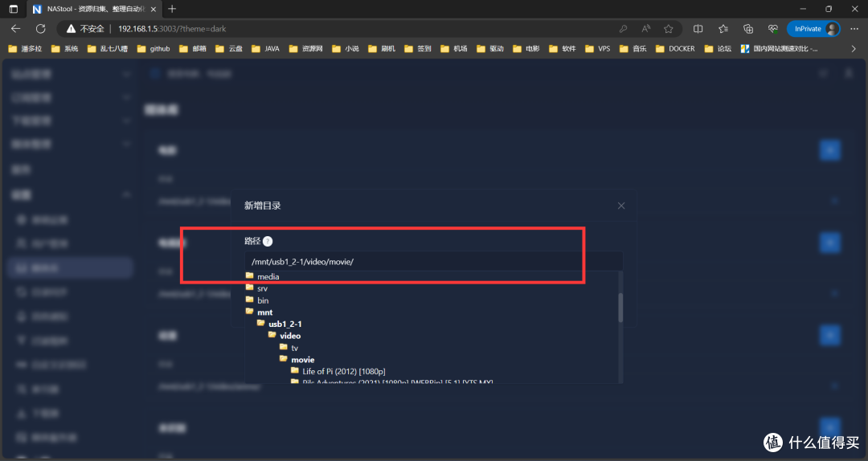Open the 国内网站测速对比 bookmark
Screen dimensions: 868x461
tap(780, 49)
